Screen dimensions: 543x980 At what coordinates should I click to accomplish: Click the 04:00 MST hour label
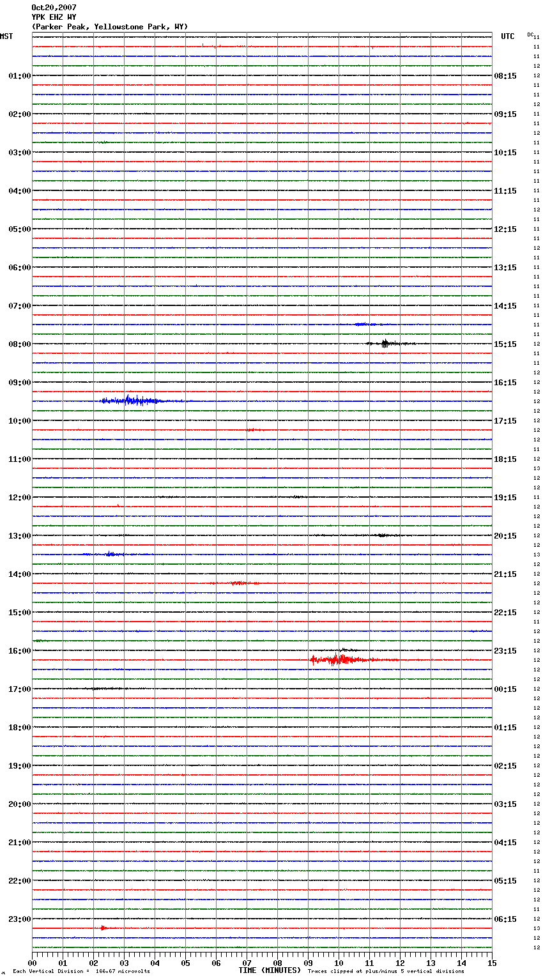point(19,191)
